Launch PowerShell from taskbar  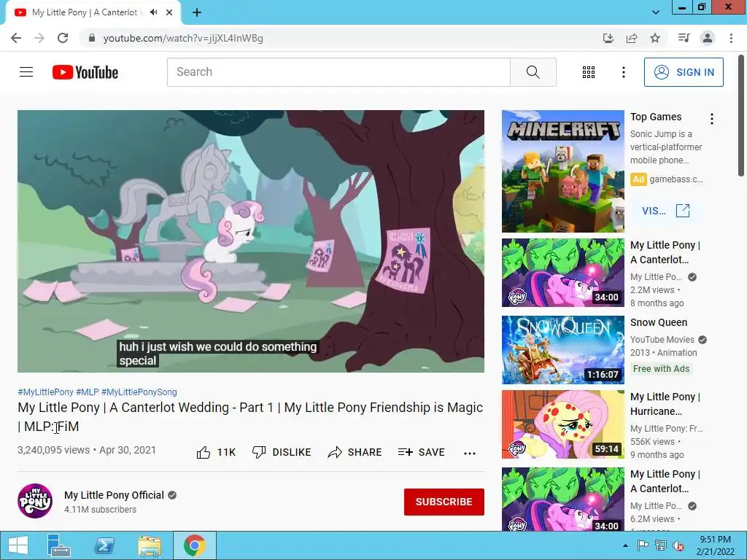click(104, 545)
